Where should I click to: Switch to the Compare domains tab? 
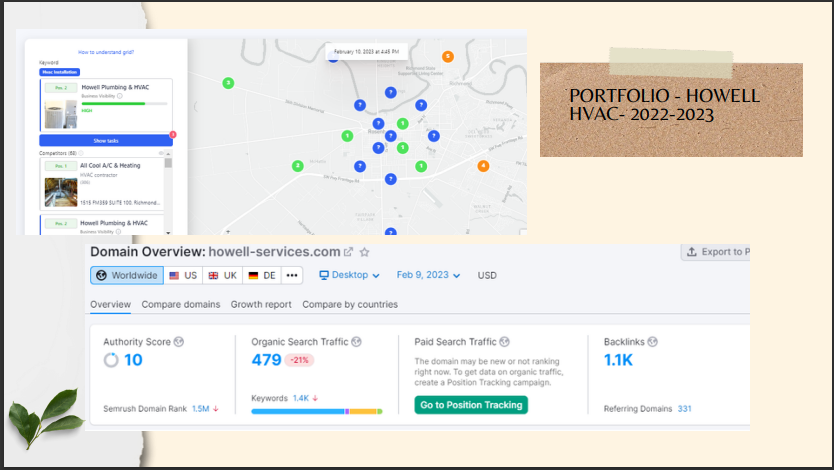181,305
